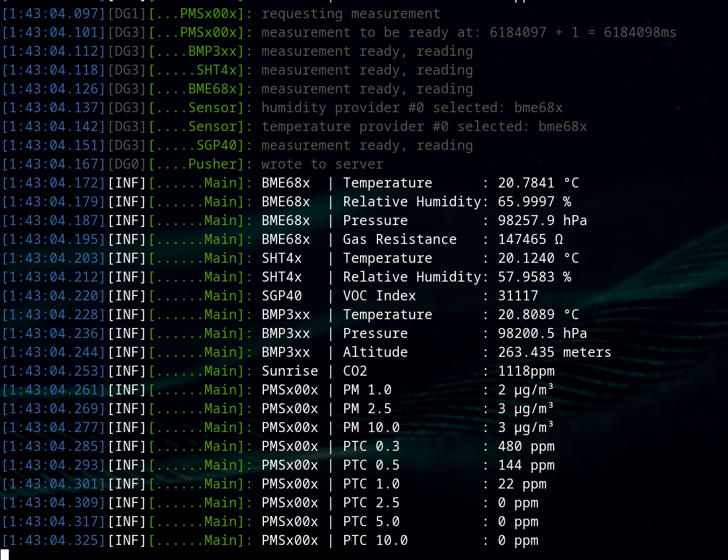Click the PTC 10.0 label

point(376,541)
